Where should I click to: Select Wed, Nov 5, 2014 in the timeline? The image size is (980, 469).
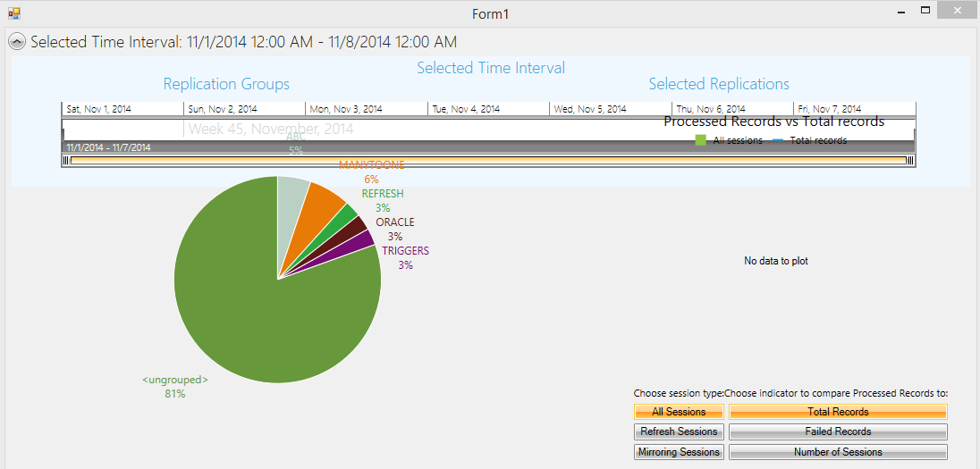point(611,109)
